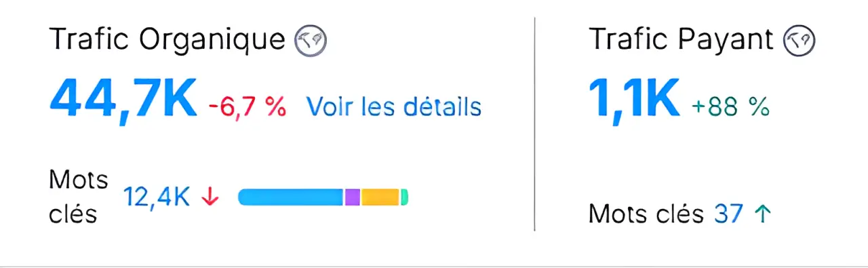Open the 12,4K organic keywords count
The width and height of the screenshot is (868, 268).
pyautogui.click(x=157, y=197)
